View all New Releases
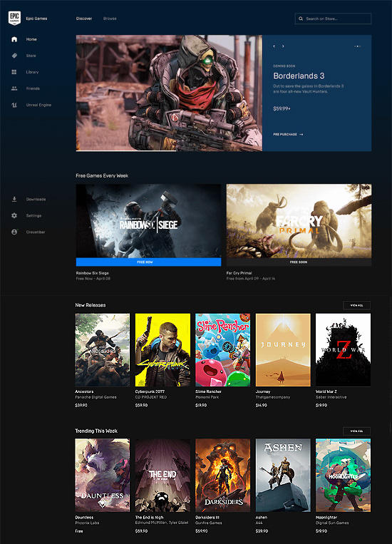 pyautogui.click(x=356, y=305)
